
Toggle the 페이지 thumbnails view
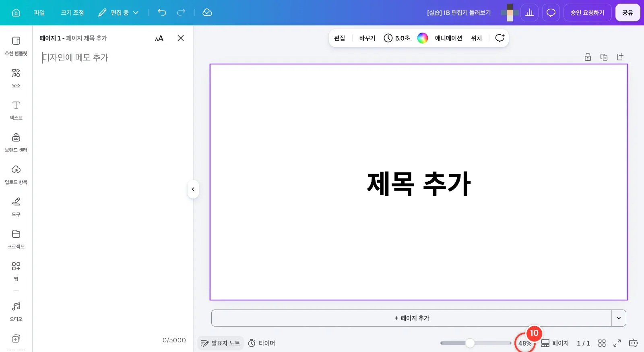555,343
